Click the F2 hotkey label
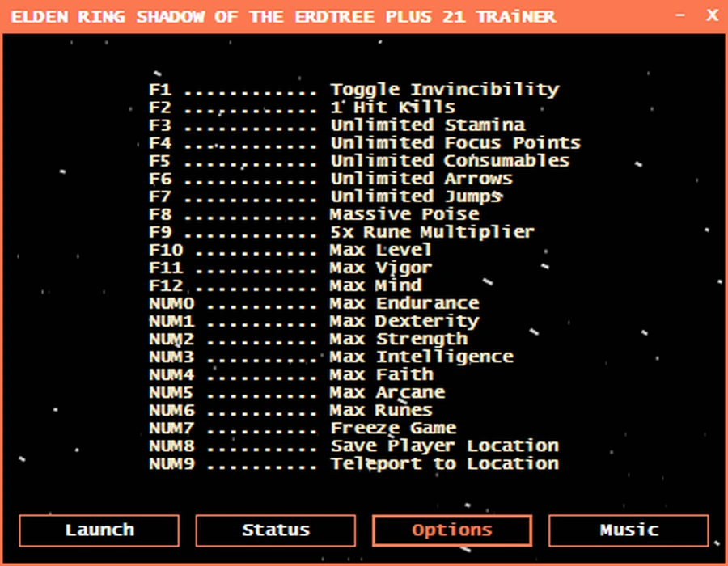Viewport: 728px width, 566px height. (x=159, y=108)
